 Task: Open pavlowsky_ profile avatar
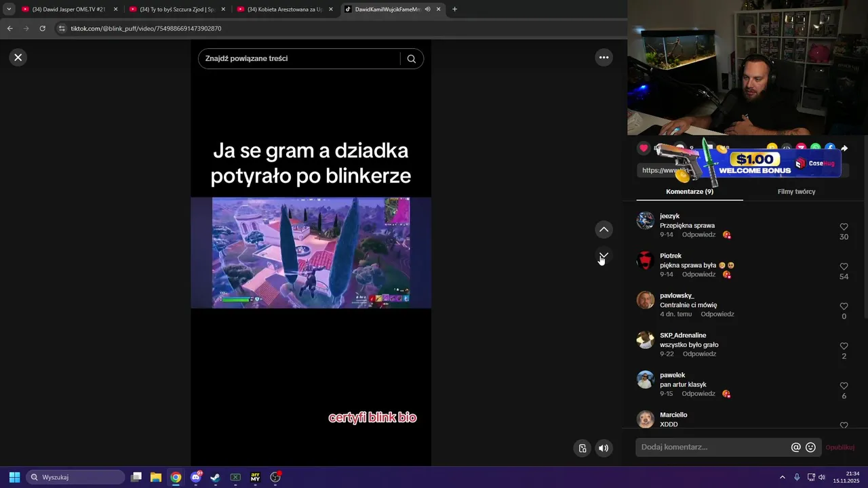[x=646, y=300]
